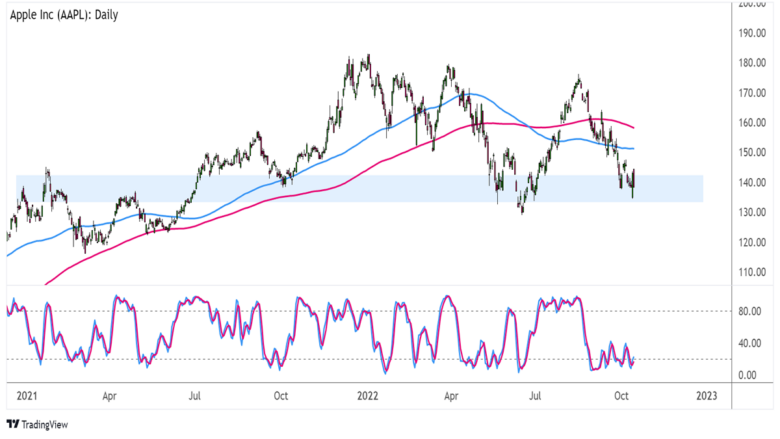780x439 pixels.
Task: Click the 110.00 price axis label
Action: pyautogui.click(x=752, y=272)
